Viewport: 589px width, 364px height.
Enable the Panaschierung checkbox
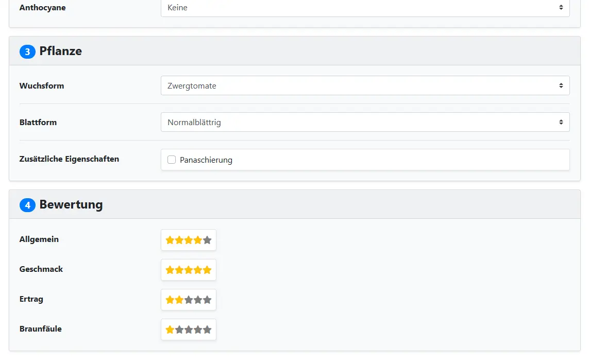pos(172,160)
